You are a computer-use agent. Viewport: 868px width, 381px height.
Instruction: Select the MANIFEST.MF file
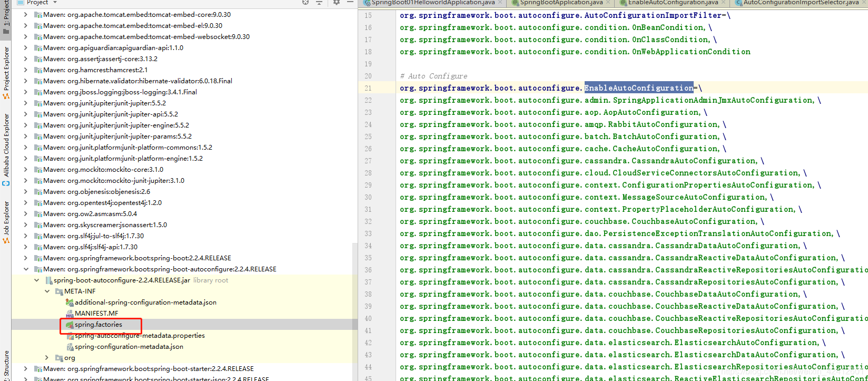click(x=96, y=314)
